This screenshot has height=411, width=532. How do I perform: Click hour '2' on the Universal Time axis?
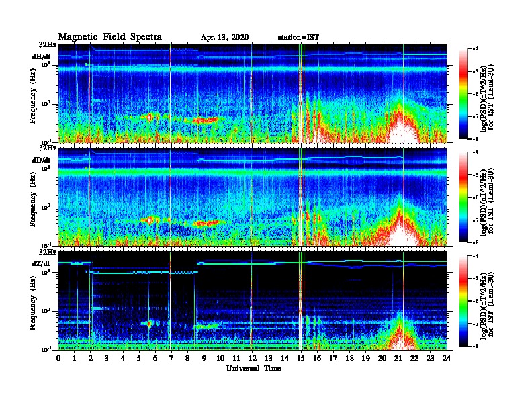point(91,358)
